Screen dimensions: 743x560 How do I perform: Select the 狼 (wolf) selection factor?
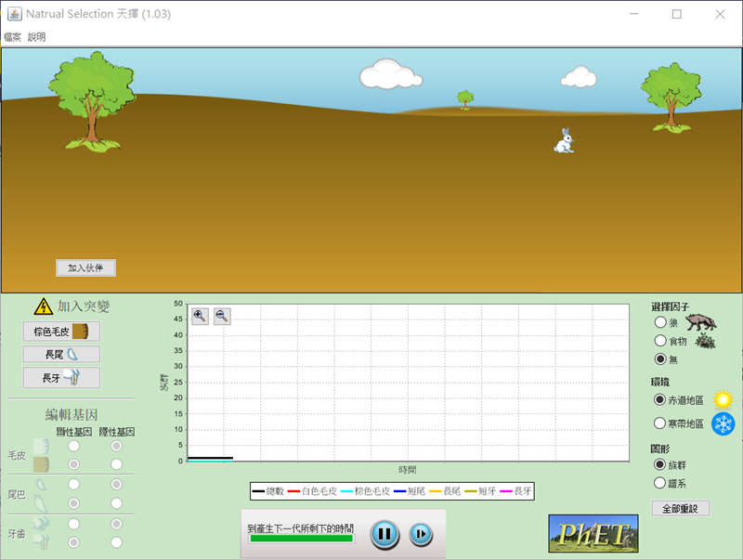(x=660, y=322)
